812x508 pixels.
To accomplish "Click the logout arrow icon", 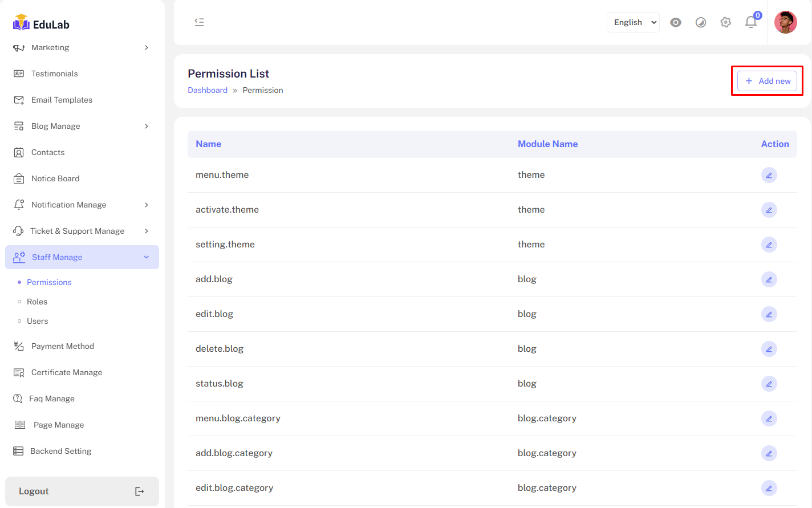I will click(139, 491).
